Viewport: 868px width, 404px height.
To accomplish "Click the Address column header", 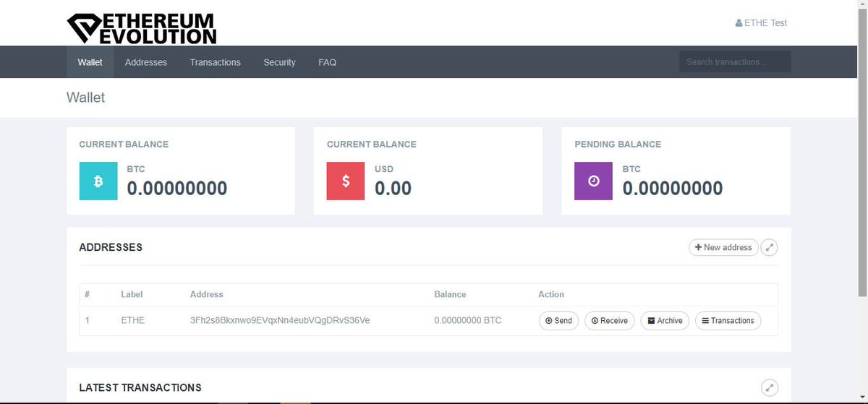I will coord(207,294).
